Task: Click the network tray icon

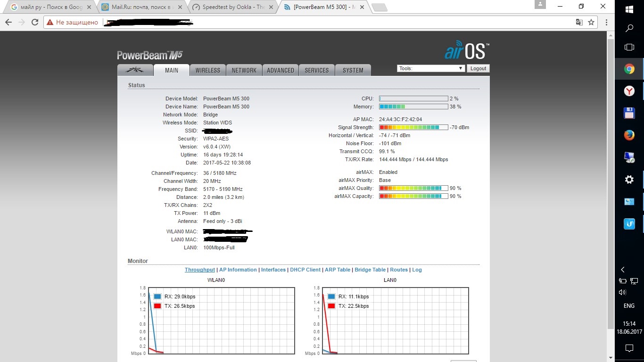Action: [x=635, y=281]
